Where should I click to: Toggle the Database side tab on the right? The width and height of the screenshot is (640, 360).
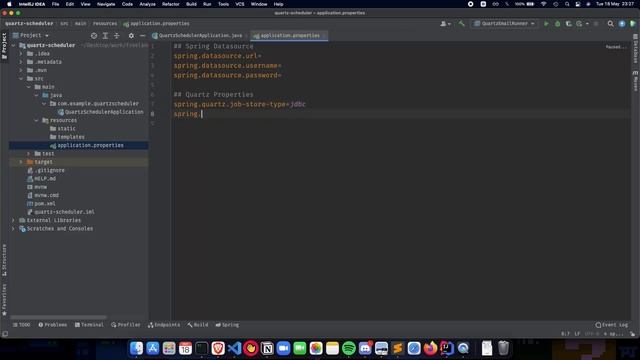pyautogui.click(x=636, y=49)
